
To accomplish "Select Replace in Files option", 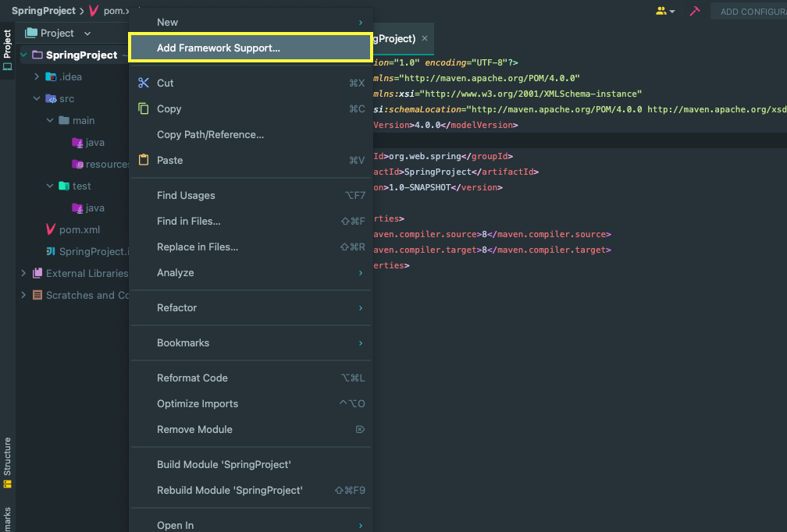I will pyautogui.click(x=250, y=247).
